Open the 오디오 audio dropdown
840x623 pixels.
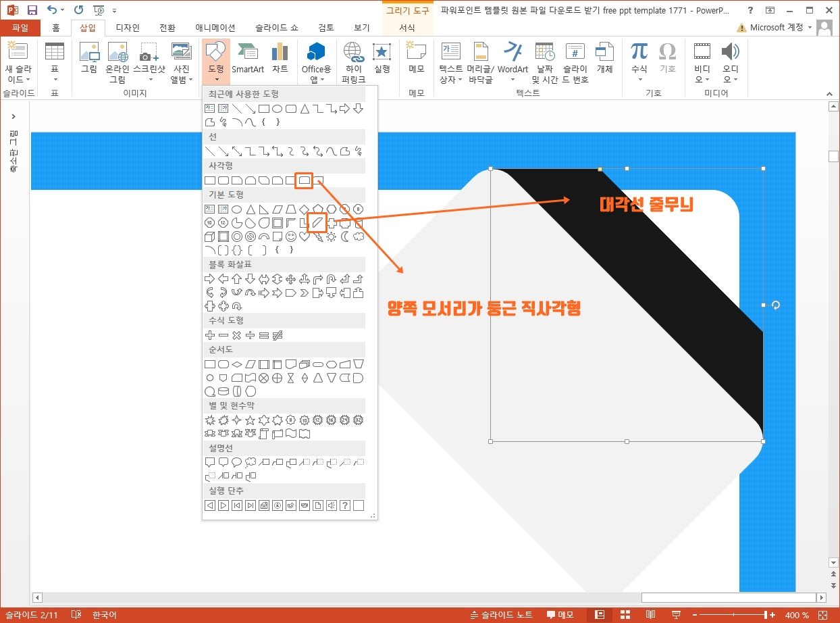point(731,74)
